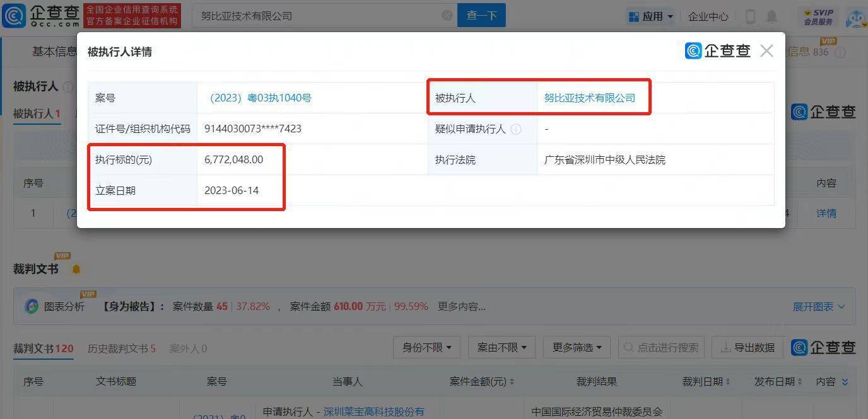Image resolution: width=868 pixels, height=419 pixels.
Task: Click the 导出数据 button
Action: point(747,347)
